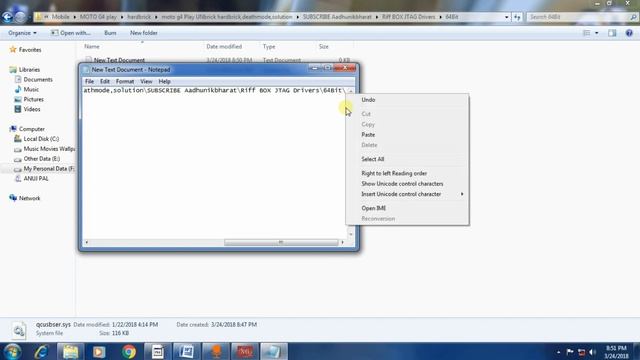Click the Notepad horizontal scrollbar thumb
This screenshot has height=360, width=640.
pyautogui.click(x=281, y=242)
